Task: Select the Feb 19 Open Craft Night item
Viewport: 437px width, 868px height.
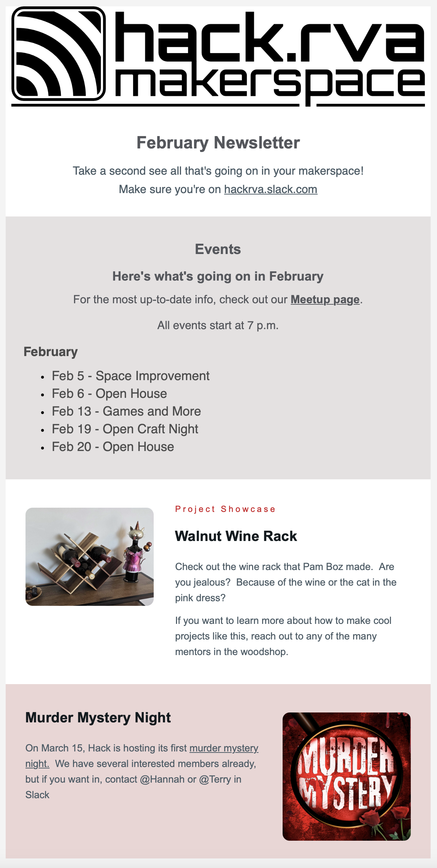Action: (x=125, y=429)
